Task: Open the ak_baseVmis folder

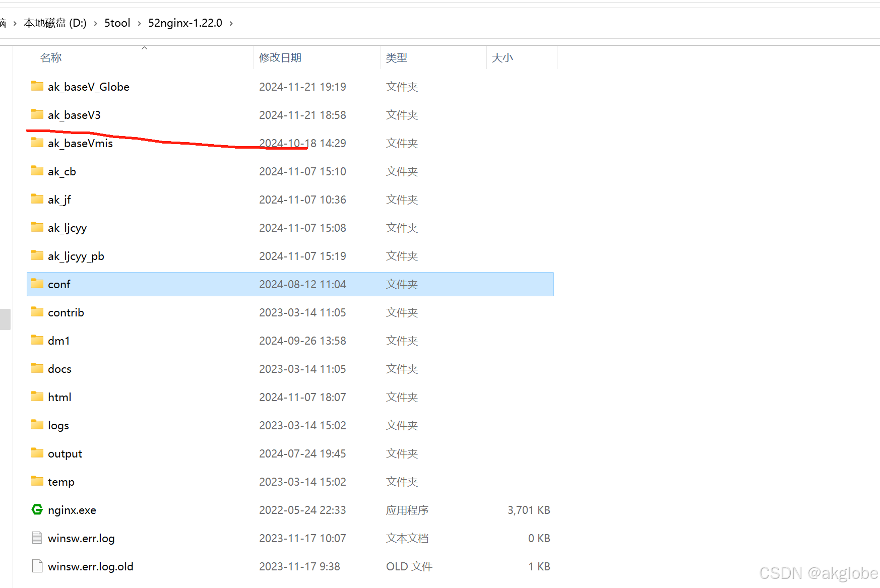Action: point(80,143)
